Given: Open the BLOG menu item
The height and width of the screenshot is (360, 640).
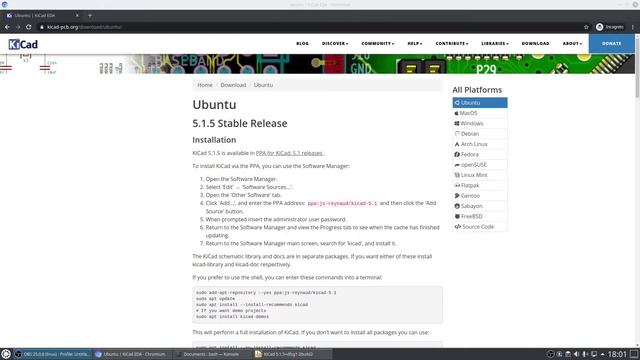Looking at the screenshot, I should pyautogui.click(x=302, y=43).
